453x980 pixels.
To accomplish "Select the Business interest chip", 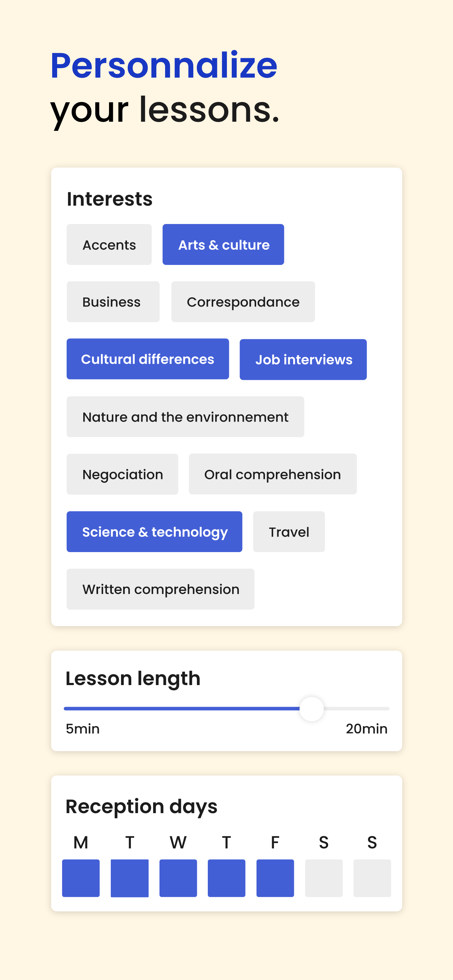I will point(113,302).
